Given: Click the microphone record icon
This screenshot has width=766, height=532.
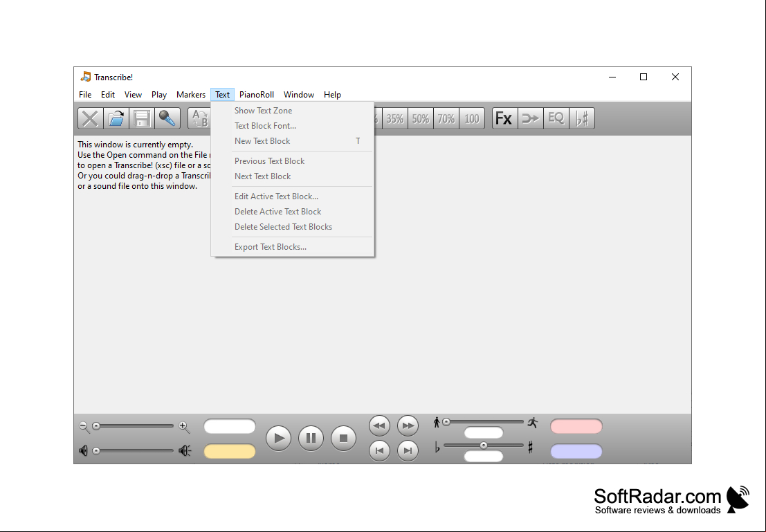Looking at the screenshot, I should click(167, 119).
